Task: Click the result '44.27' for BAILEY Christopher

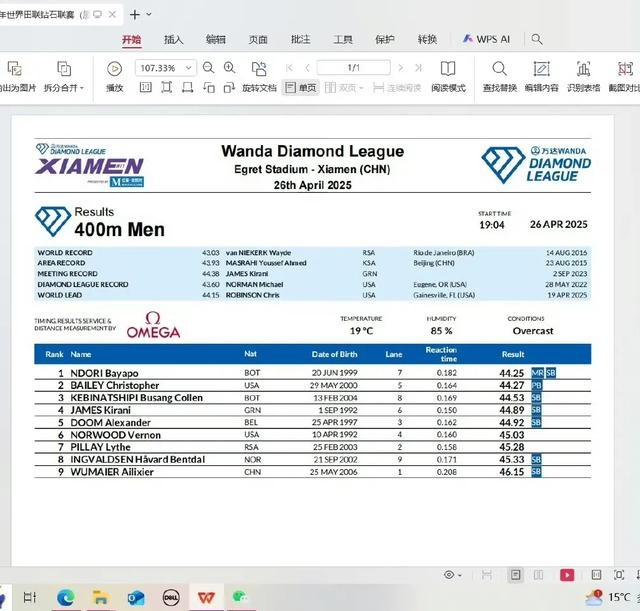Action: 511,385
